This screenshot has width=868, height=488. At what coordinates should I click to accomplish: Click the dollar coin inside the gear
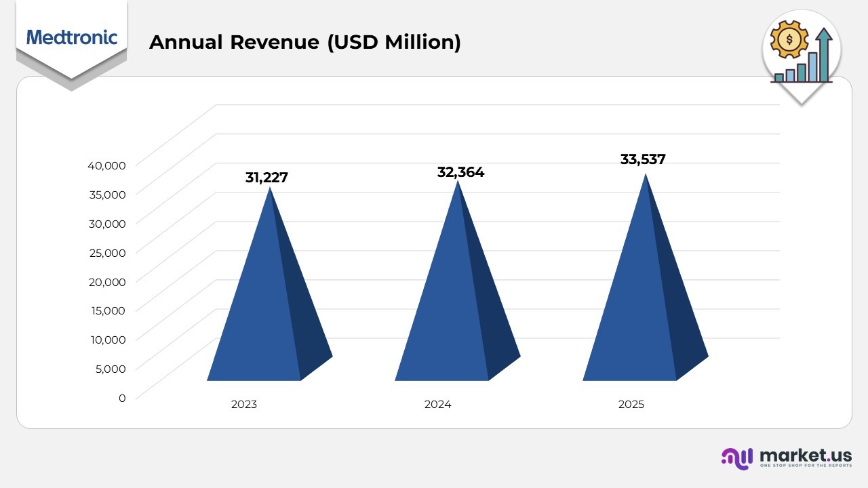pos(788,39)
